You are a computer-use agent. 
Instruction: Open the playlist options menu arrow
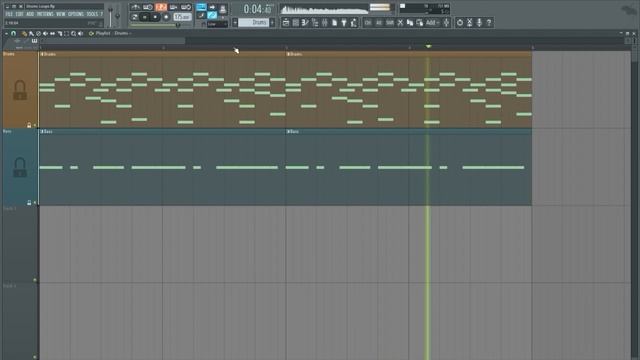tap(7, 33)
